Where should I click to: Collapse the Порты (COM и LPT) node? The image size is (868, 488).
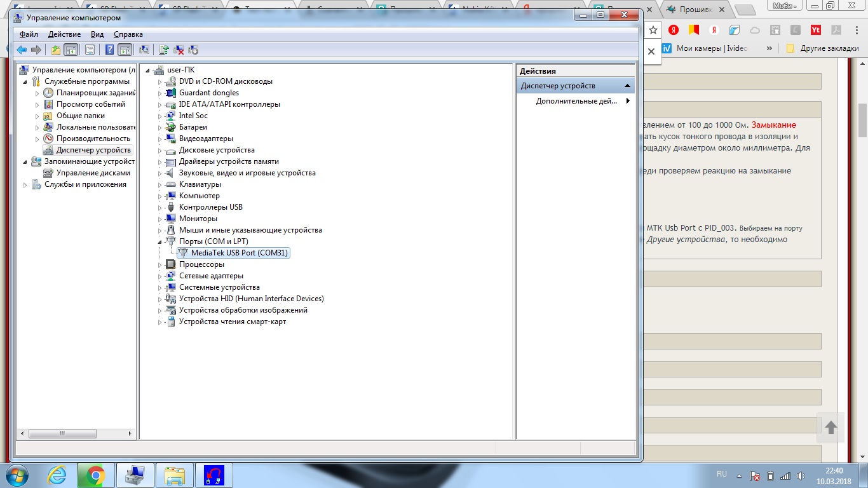(160, 242)
